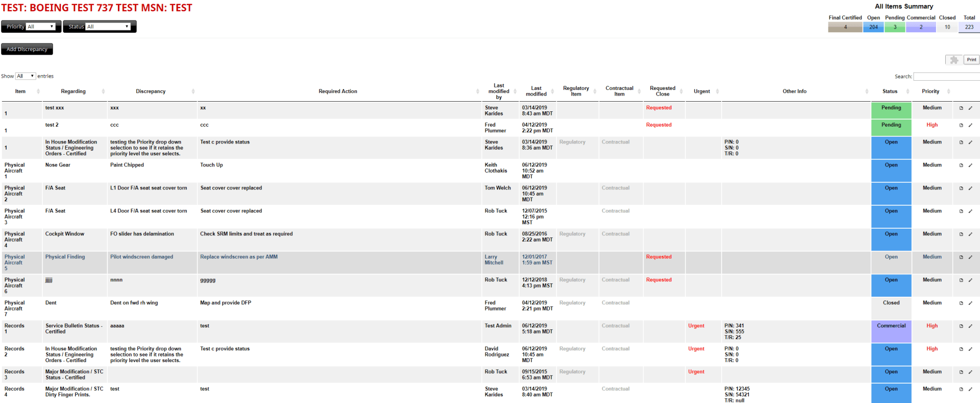
Task: Select Open summary count 204
Action: [874, 27]
